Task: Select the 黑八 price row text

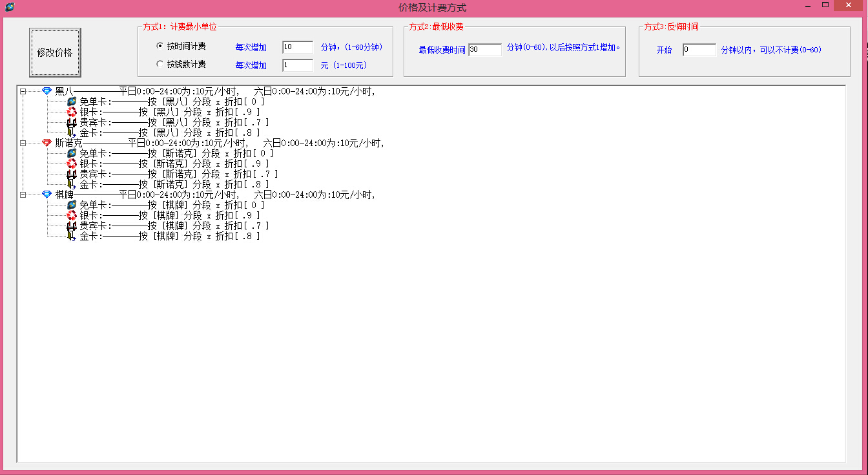Action: click(x=215, y=91)
